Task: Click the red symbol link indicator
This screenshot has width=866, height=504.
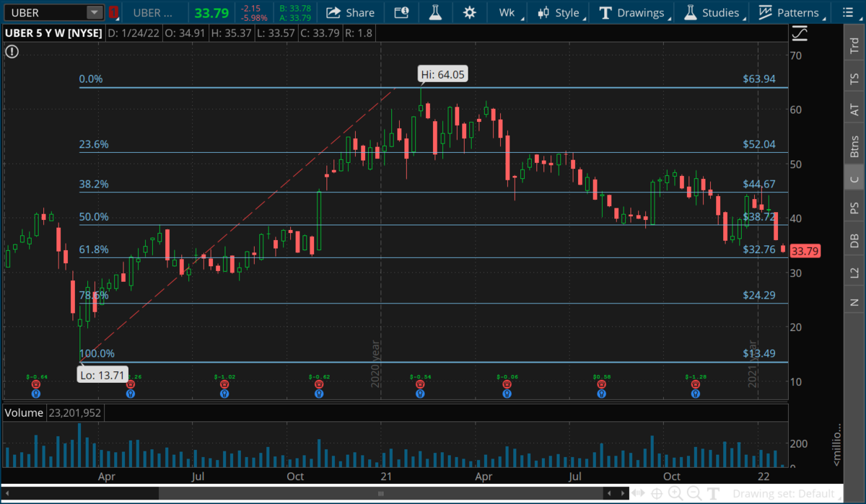Action: 113,12
